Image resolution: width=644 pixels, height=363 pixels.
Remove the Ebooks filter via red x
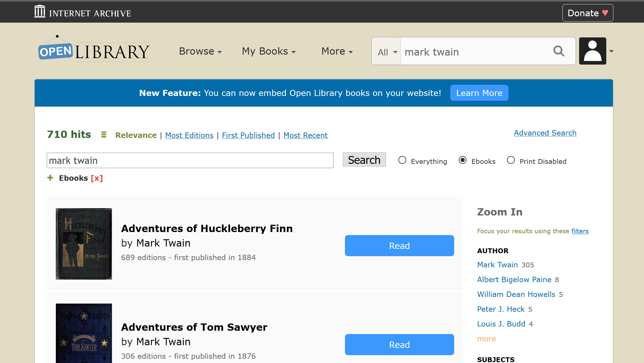coord(97,178)
